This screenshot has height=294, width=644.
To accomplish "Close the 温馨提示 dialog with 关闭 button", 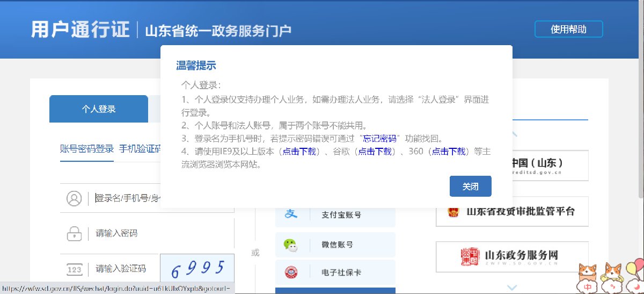I will (470, 187).
